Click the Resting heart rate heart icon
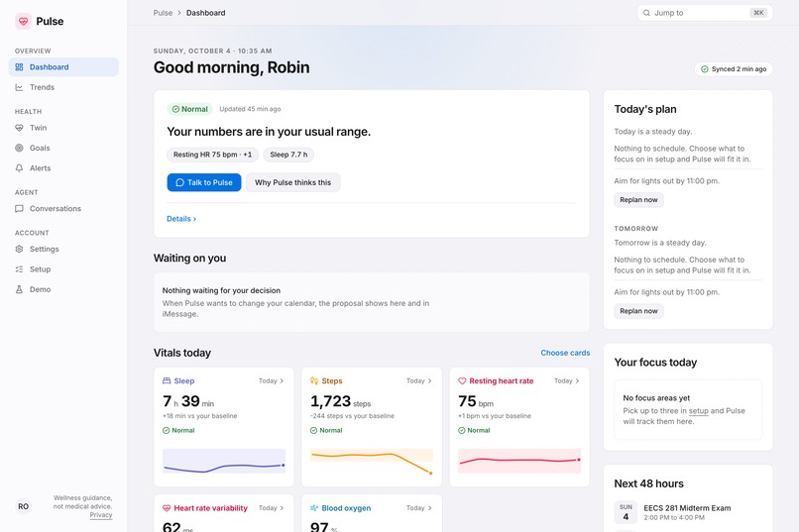 (x=462, y=380)
